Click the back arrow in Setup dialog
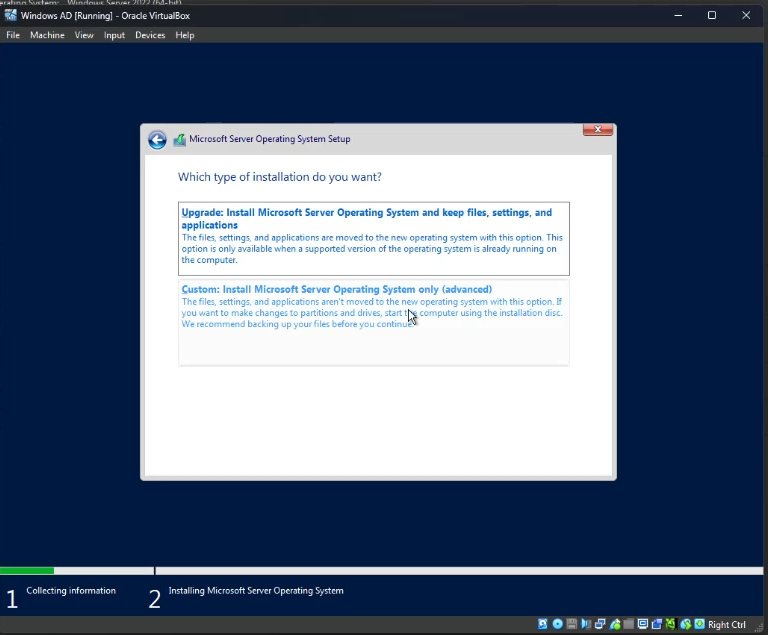 157,140
